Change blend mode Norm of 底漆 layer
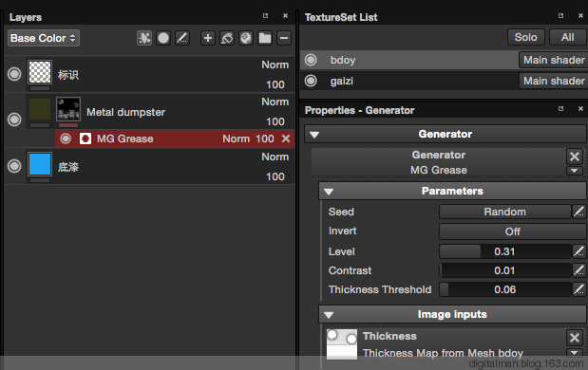The image size is (588, 370). [x=275, y=157]
